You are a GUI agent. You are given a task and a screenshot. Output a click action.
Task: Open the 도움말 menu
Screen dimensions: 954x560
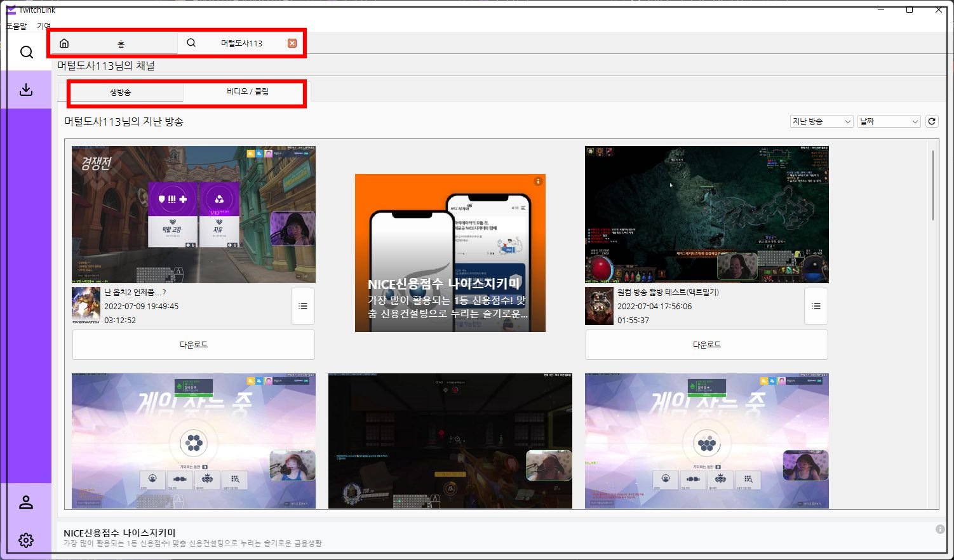[17, 26]
